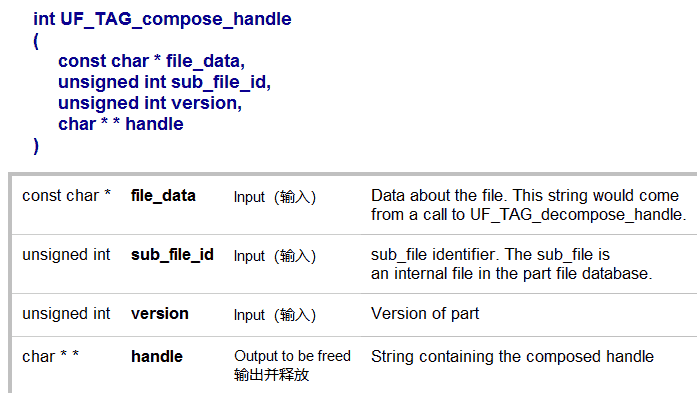Click 'Output to be freed' cell

[292, 356]
